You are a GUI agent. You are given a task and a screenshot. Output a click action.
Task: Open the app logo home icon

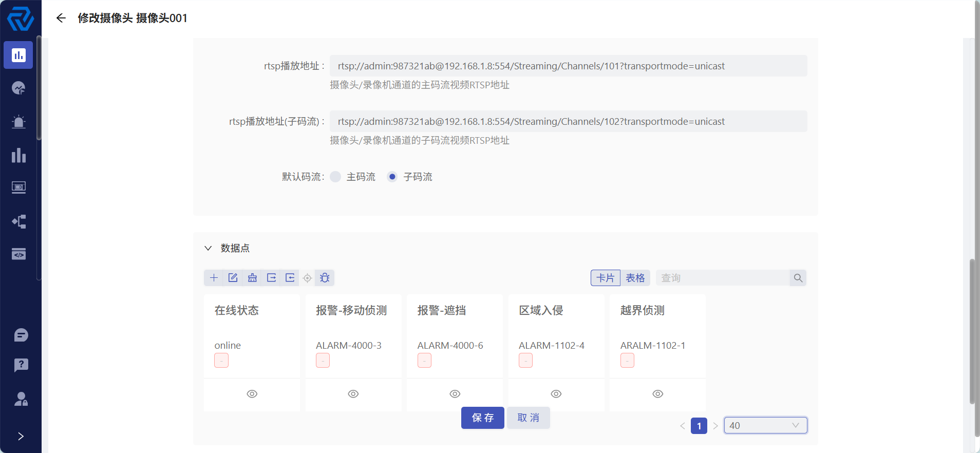pos(21,19)
